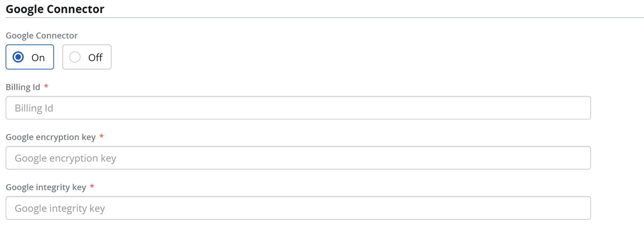
Task: Click the empty radio circle beside Off
Action: pyautogui.click(x=75, y=57)
